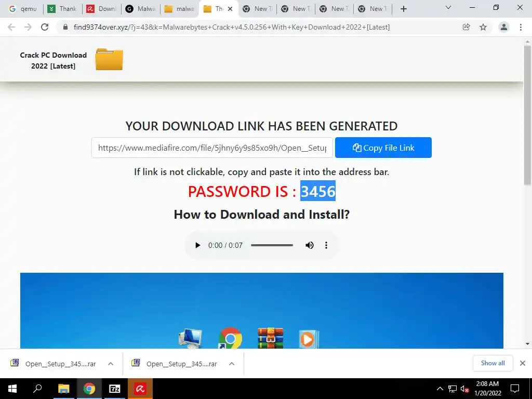Viewport: 532px width, 399px height.
Task: Open a new tab with plus
Action: pos(403,9)
